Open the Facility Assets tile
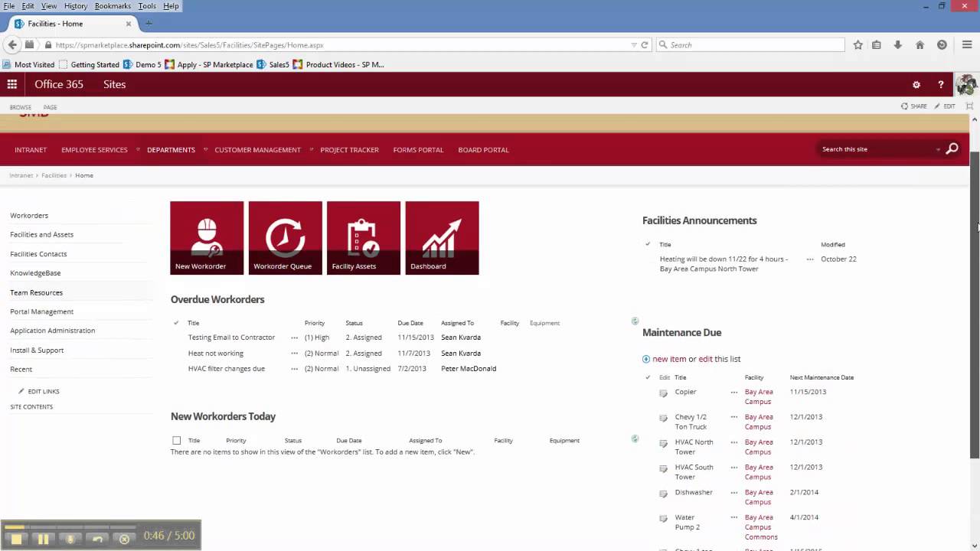Viewport: 980px width, 551px height. tap(364, 238)
